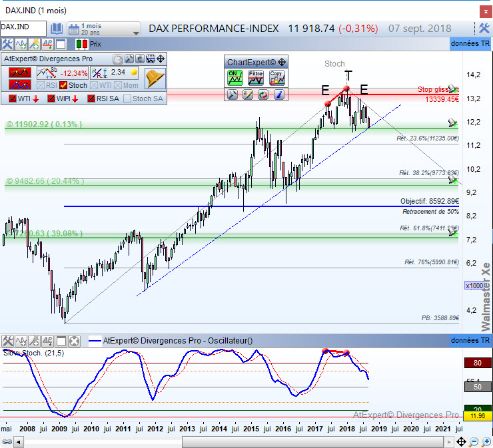Click the blue line oscillator color swatch
Viewport: 493px width, 448px height.
[95, 341]
